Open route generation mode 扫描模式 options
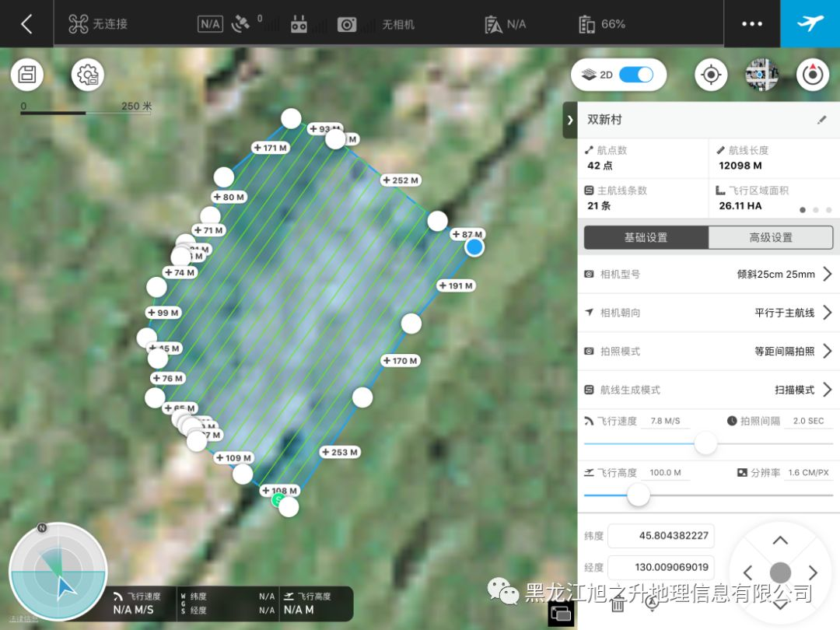The width and height of the screenshot is (840, 630). click(827, 389)
